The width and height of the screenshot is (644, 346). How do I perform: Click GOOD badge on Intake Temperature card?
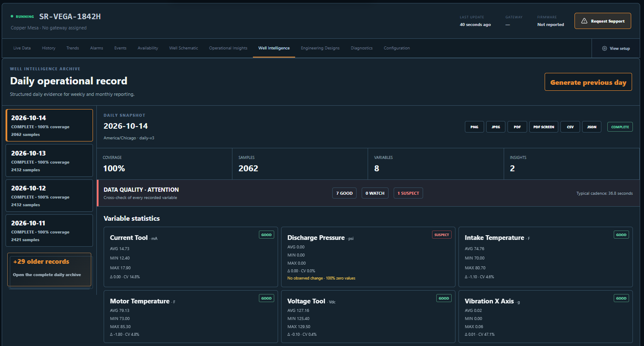coord(621,235)
